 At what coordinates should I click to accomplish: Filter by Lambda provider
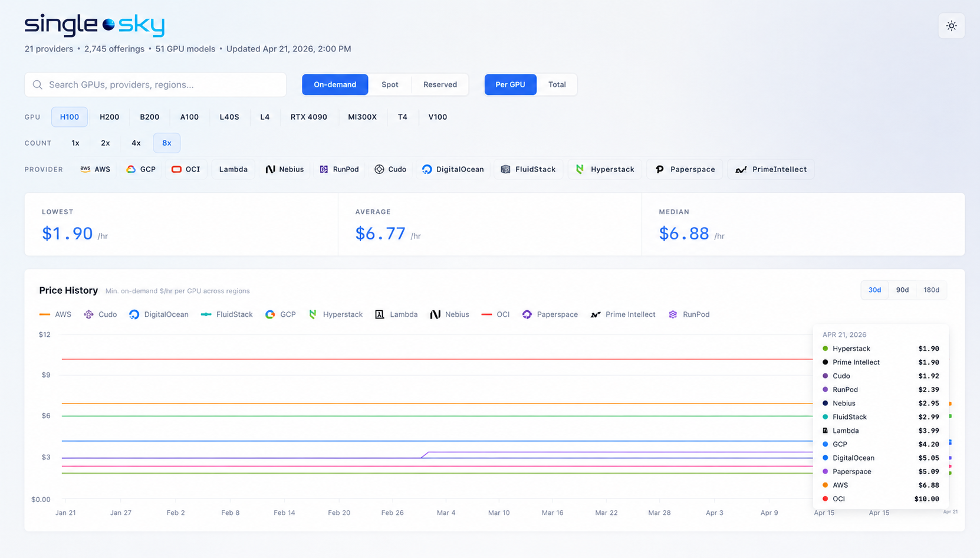point(234,169)
